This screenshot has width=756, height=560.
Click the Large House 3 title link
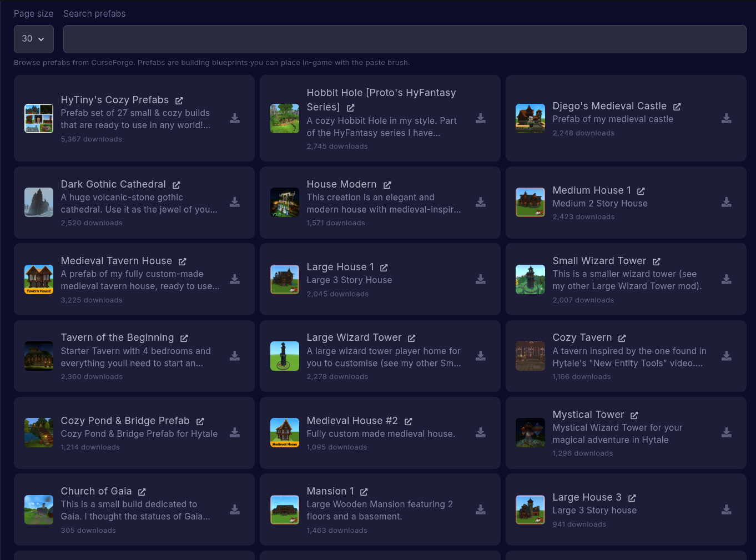(587, 497)
